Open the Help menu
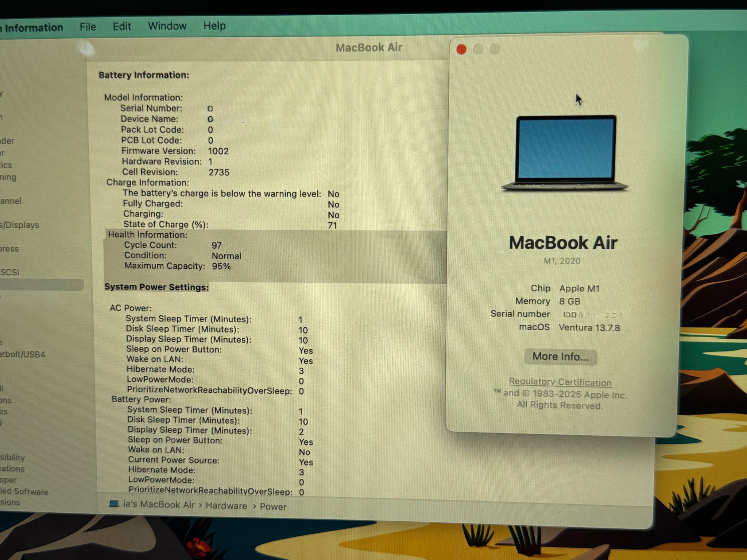This screenshot has width=747, height=560. pyautogui.click(x=214, y=26)
